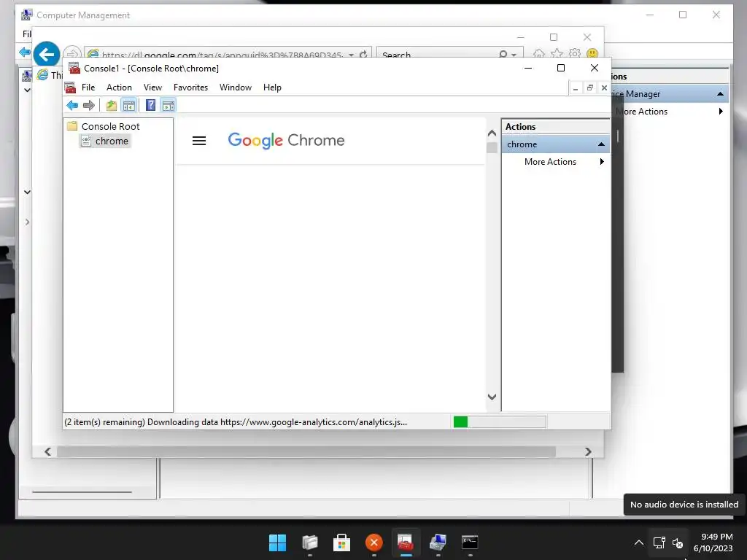
Task: Open the Action menu in Console1
Action: pos(119,87)
